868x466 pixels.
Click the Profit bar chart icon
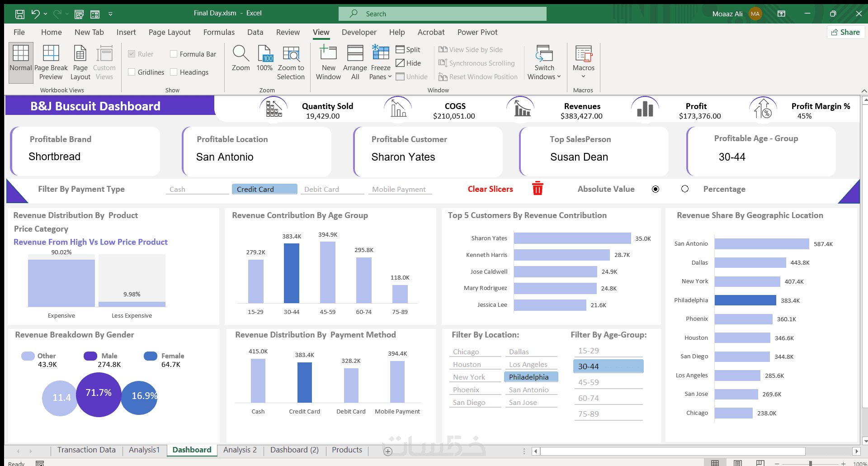[645, 109]
